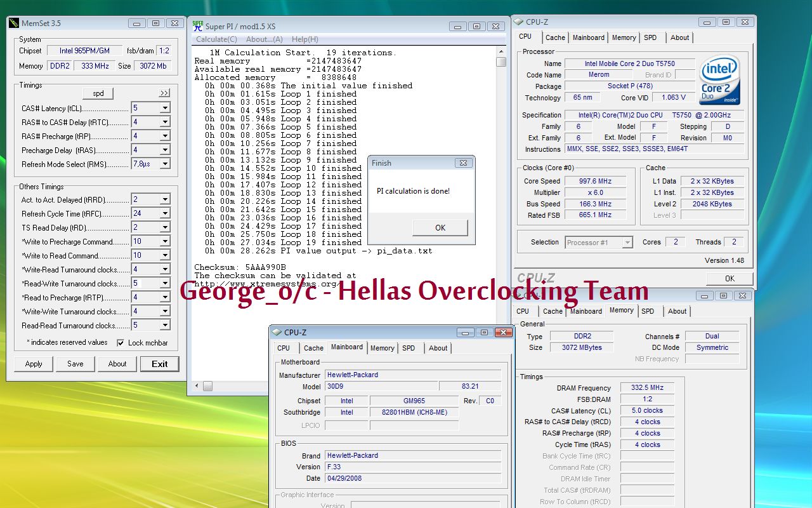This screenshot has height=508, width=812.
Task: Open Calculate(C) menu in Super PI
Action: pos(216,39)
